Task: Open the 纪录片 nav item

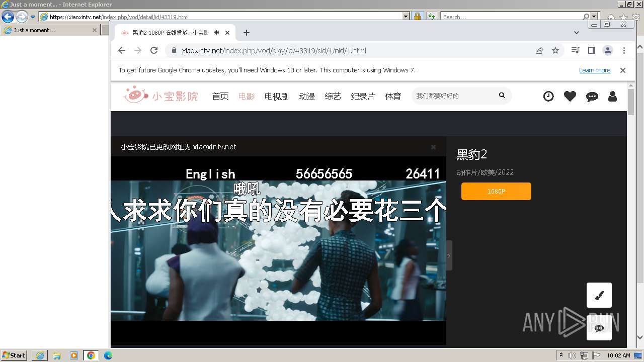Action: (363, 96)
